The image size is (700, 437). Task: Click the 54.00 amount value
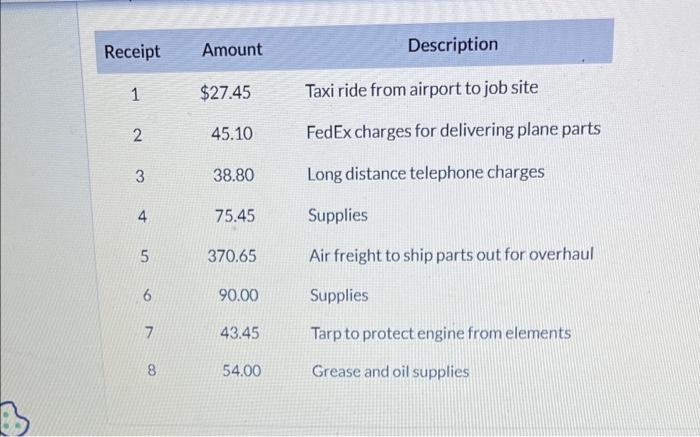tap(241, 370)
